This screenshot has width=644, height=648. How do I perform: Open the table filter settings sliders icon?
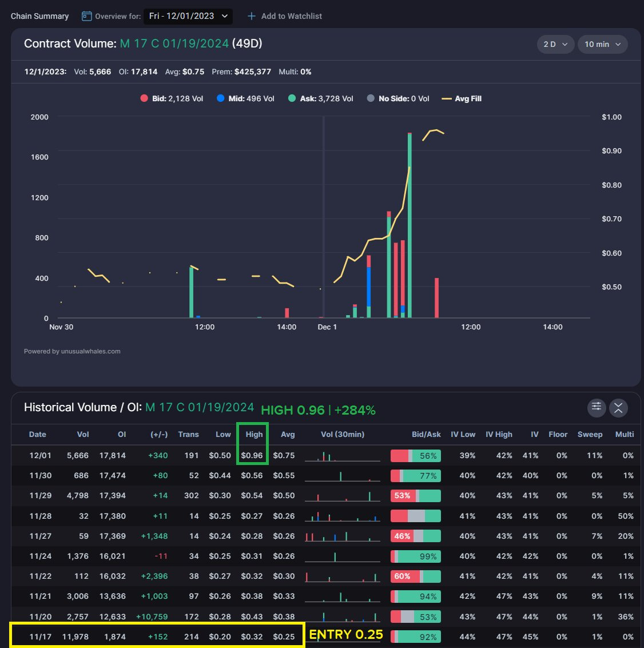click(597, 407)
